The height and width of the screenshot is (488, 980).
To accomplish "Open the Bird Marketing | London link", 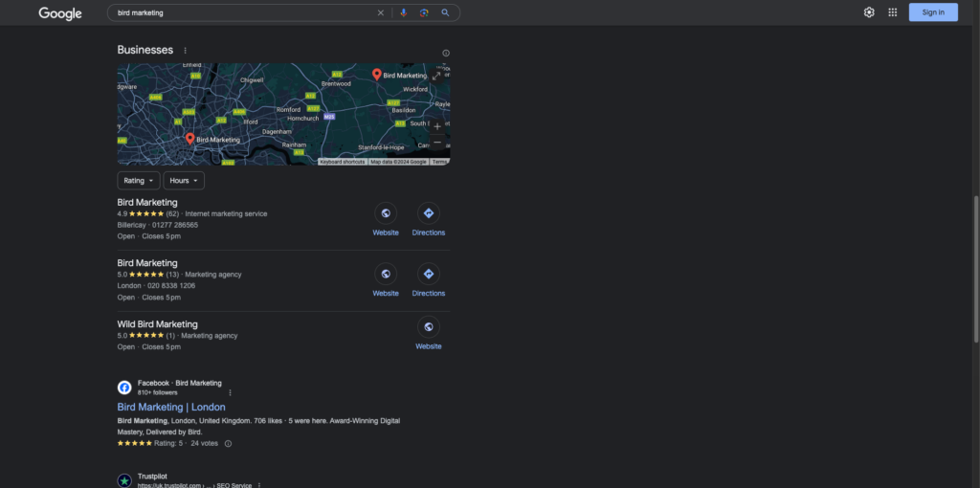I will tap(171, 407).
